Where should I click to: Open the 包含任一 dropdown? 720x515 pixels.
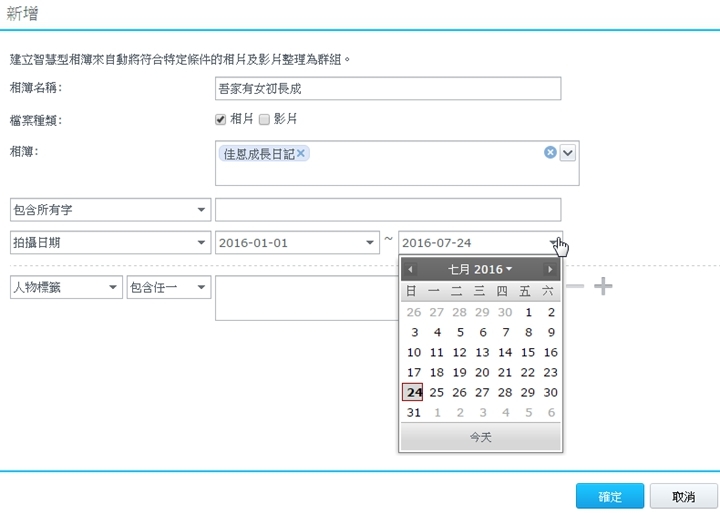(x=169, y=288)
